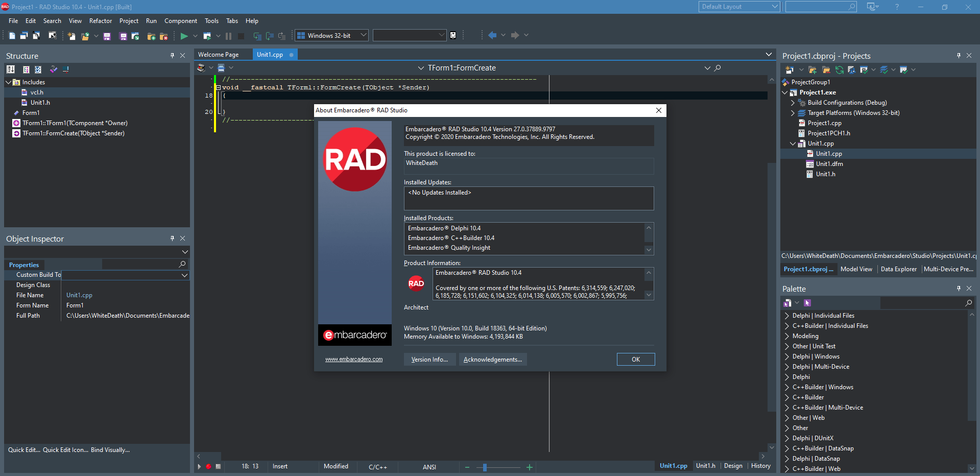Switch to the Design tab
The image size is (980, 476).
click(x=733, y=466)
